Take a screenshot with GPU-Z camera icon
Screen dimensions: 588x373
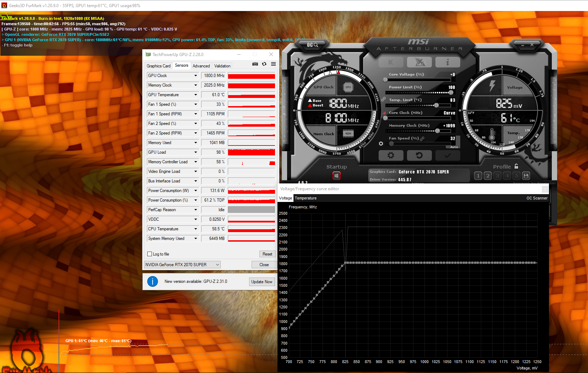click(x=255, y=64)
